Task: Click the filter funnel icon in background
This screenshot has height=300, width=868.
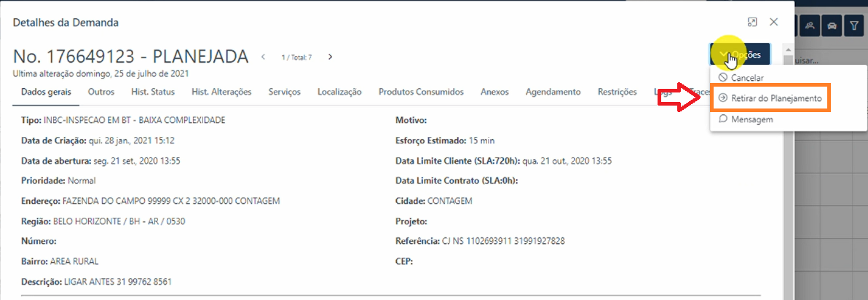Action: tap(854, 25)
